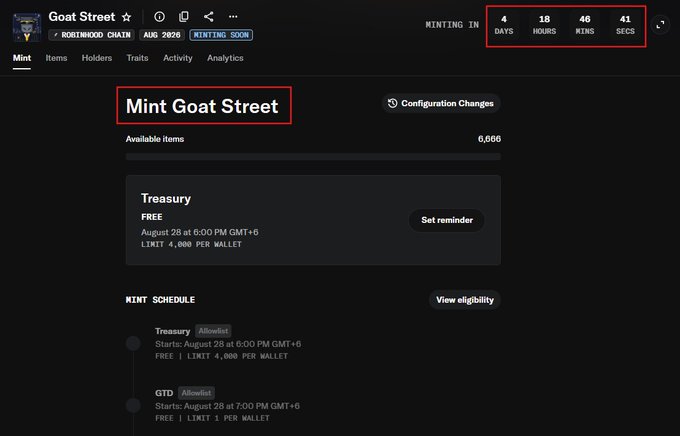Favorite Goat Street with the star icon
This screenshot has height=436, width=680.
click(126, 17)
